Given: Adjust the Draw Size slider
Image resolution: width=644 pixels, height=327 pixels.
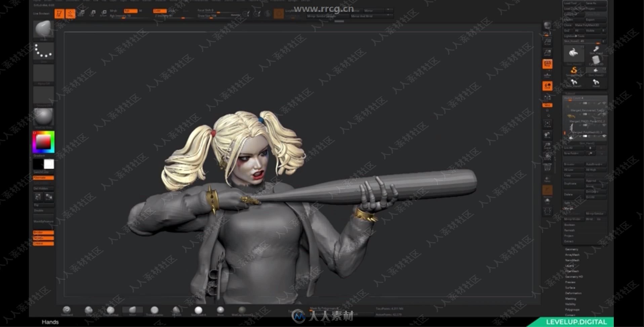Looking at the screenshot, I should pos(218,16).
